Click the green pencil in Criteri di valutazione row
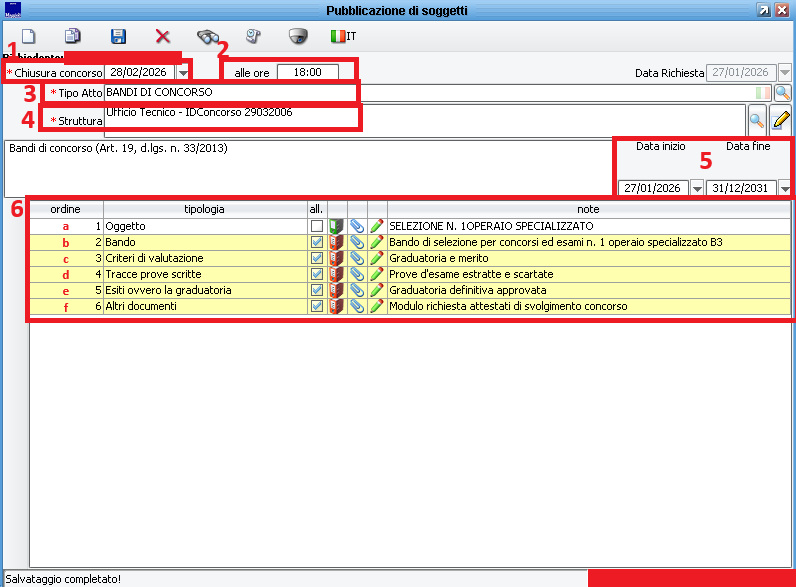 pos(377,258)
